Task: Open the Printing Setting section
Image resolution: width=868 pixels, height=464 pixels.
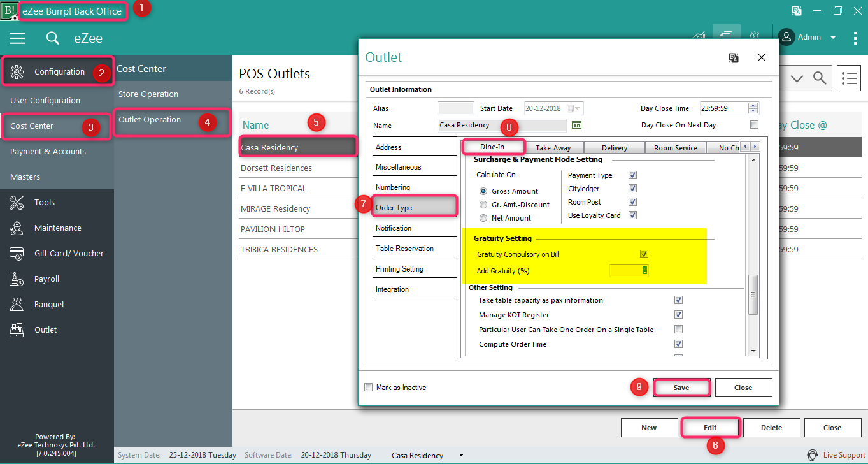Action: coord(414,269)
